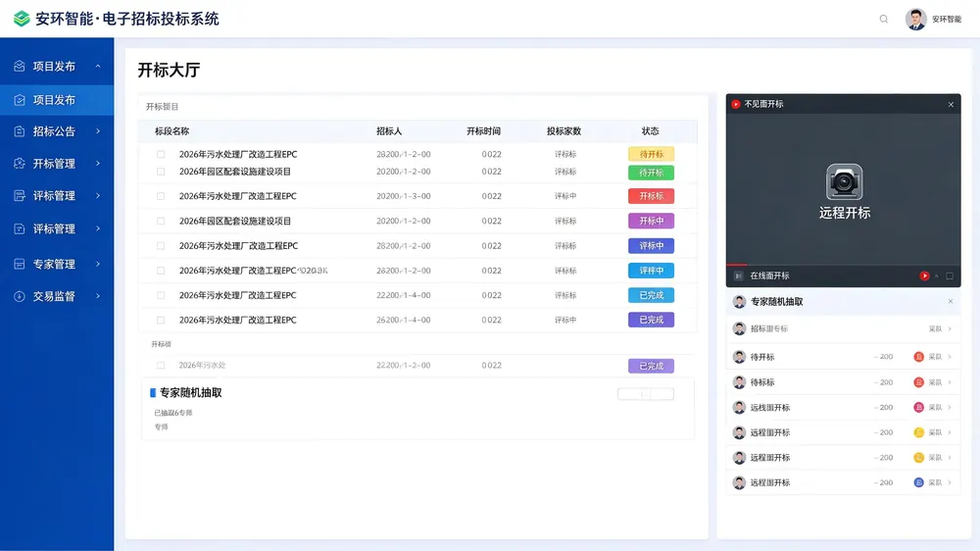Sort by the 投标家数 column header
The width and height of the screenshot is (980, 551).
563,131
